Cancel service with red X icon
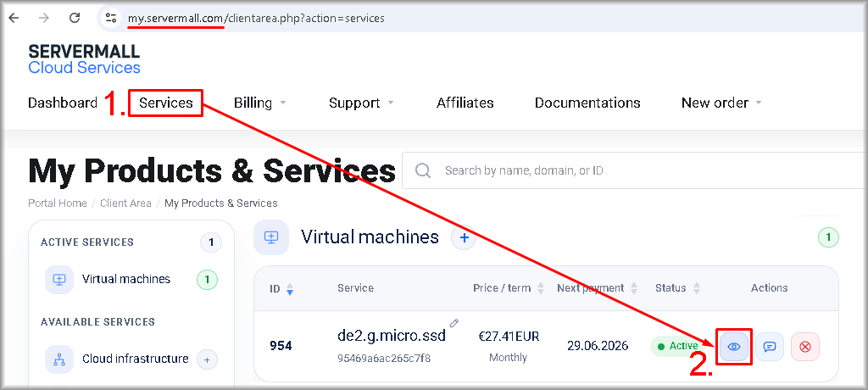The image size is (868, 390). tap(805, 347)
